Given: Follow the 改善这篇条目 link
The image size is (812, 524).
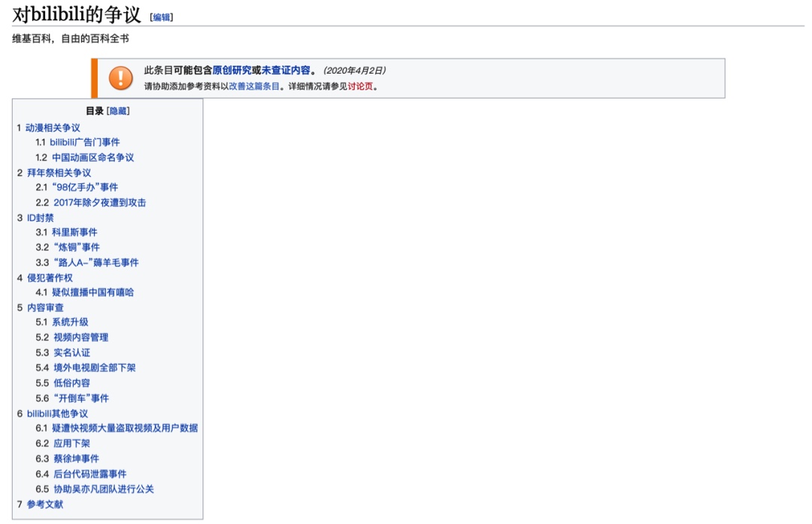Looking at the screenshot, I should pos(254,86).
